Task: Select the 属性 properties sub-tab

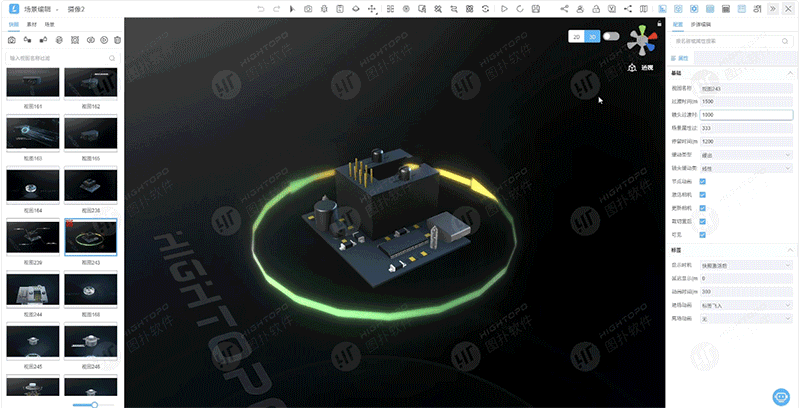Action: (x=680, y=59)
